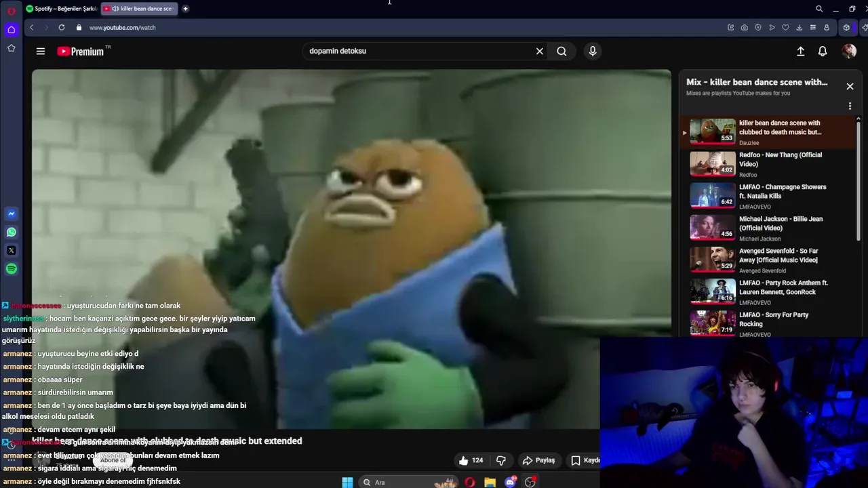
Task: Open Messenger in the Opera sidebar
Action: (x=11, y=214)
